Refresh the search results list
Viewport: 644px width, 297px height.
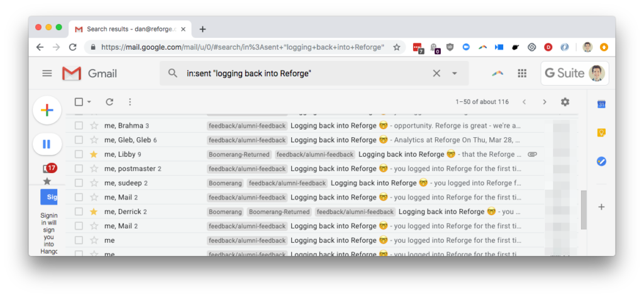pos(109,102)
